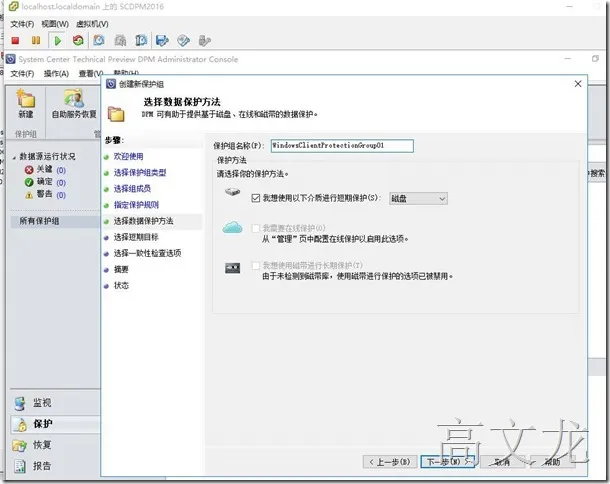The width and height of the screenshot is (610, 484).
Task: Open the 操作(A) menu
Action: (x=56, y=74)
